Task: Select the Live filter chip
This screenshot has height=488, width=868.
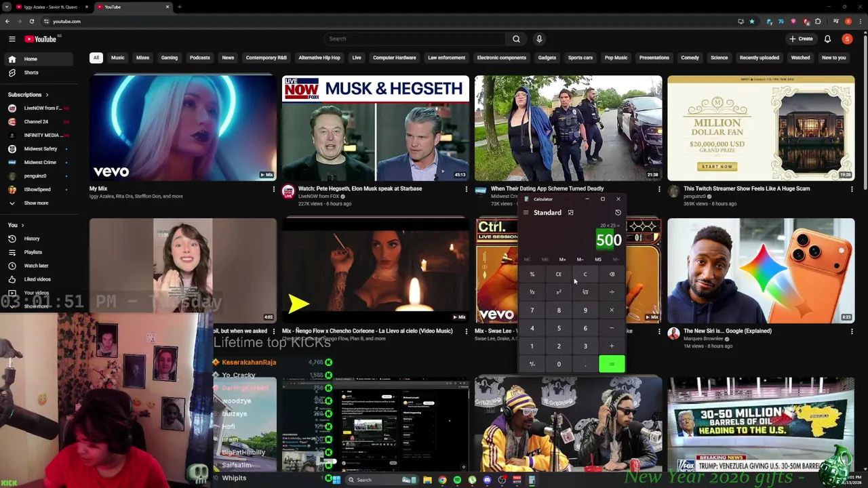Action: click(x=357, y=58)
